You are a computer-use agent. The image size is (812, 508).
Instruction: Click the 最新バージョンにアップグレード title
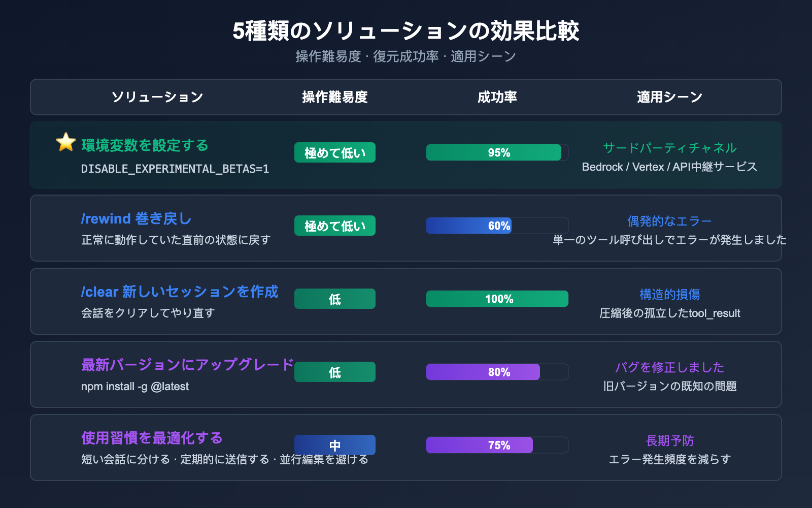(x=187, y=365)
